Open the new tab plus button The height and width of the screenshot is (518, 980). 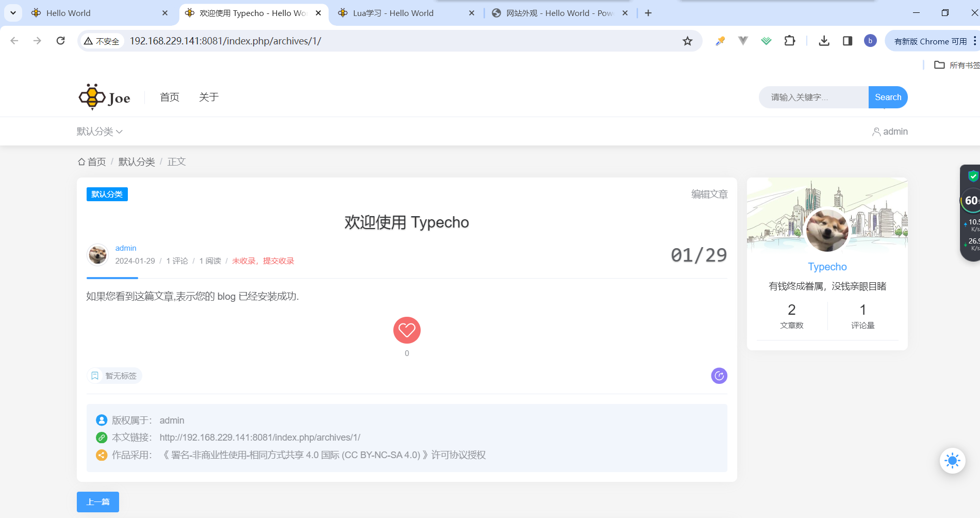[648, 13]
